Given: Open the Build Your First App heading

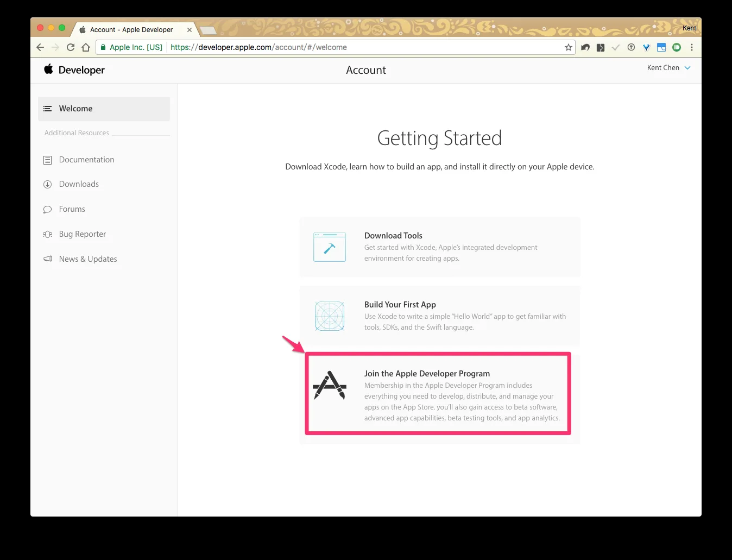Looking at the screenshot, I should (400, 305).
